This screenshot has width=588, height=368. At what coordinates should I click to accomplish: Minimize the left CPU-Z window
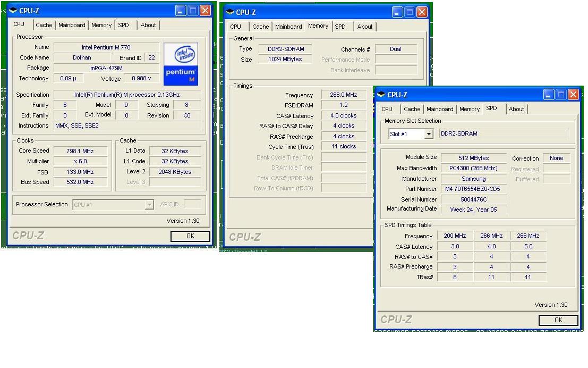tap(181, 11)
